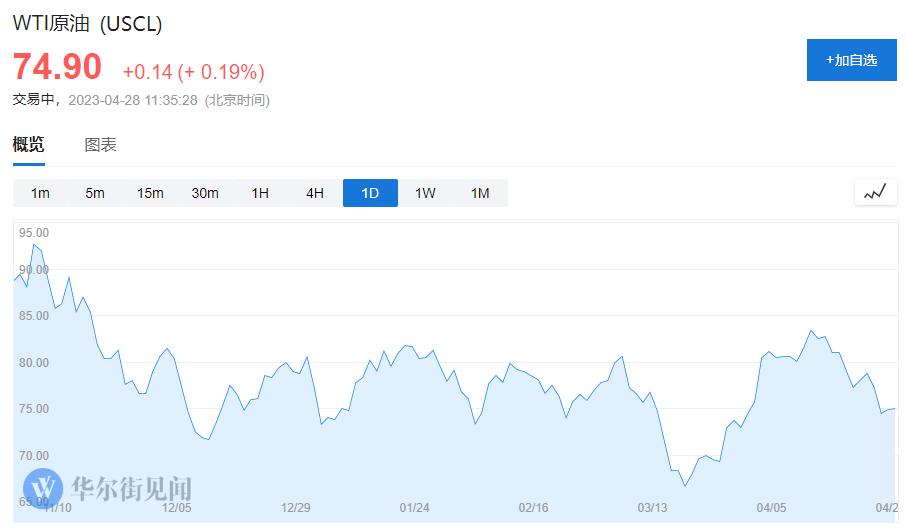Click the 74.90 current price

click(57, 66)
